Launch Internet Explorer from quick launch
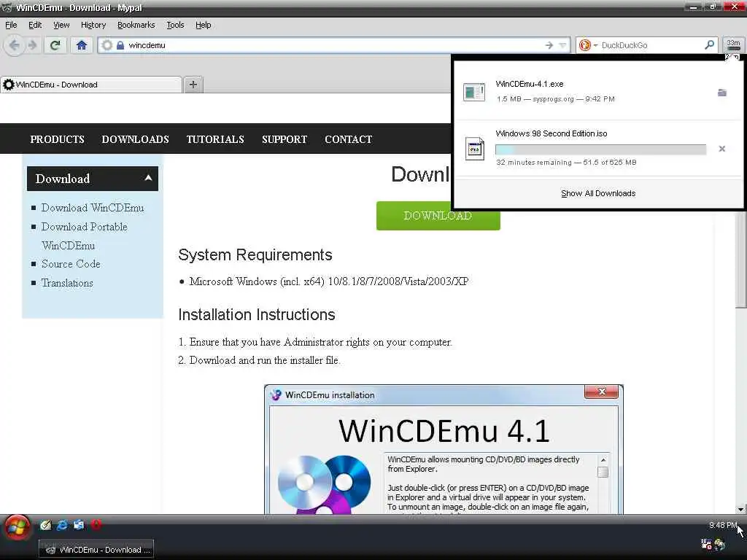The image size is (747, 560). pyautogui.click(x=62, y=525)
